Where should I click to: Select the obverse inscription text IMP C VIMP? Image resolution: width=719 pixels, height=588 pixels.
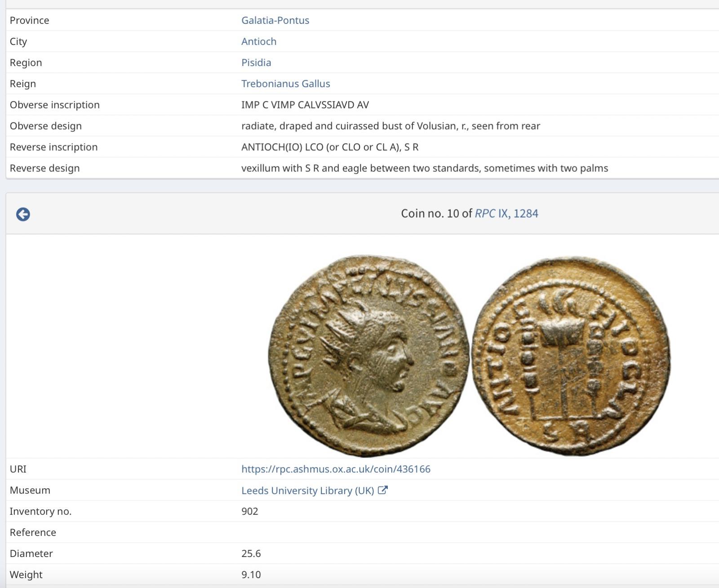[305, 105]
